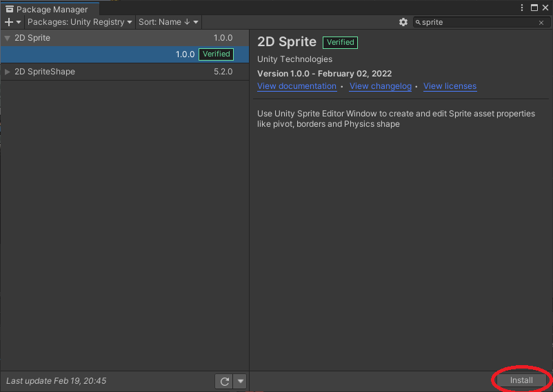Click the 2D Sprite heading in details pane

click(x=287, y=42)
